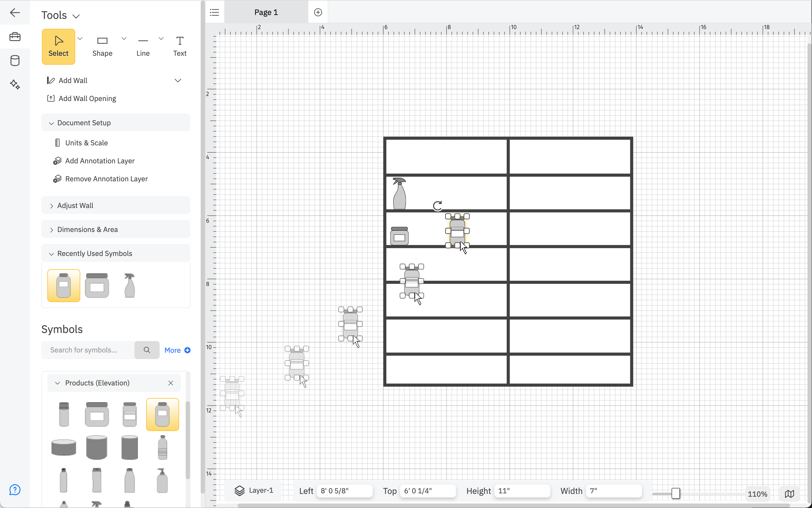Click Add Wall Opening
Viewport: 812px width, 508px height.
point(87,98)
